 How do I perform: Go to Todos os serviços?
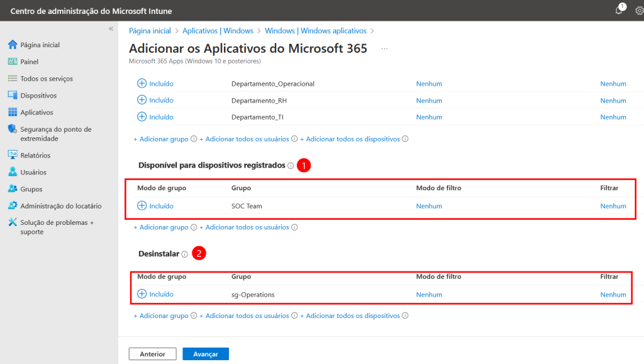pos(47,79)
